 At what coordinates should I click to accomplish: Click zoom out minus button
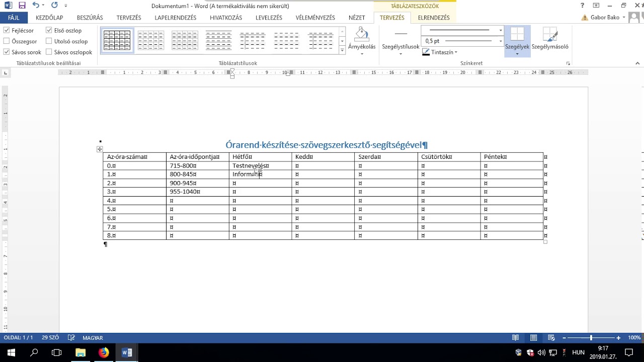coord(564,338)
